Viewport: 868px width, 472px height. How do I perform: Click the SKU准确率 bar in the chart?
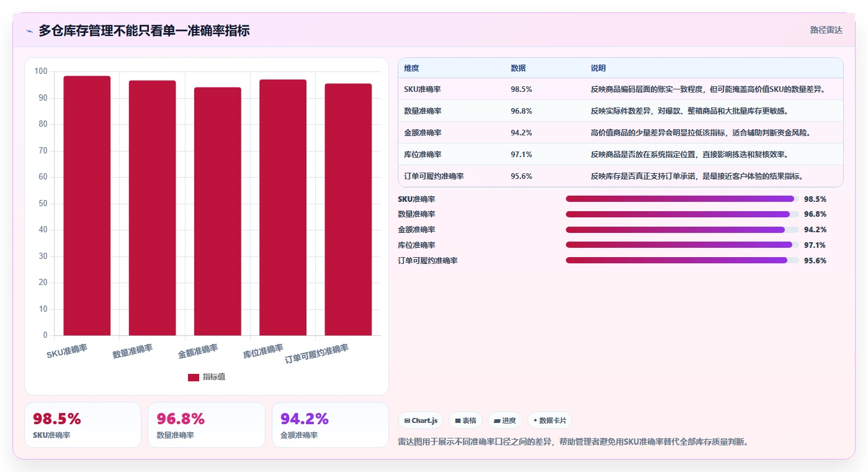pos(87,206)
